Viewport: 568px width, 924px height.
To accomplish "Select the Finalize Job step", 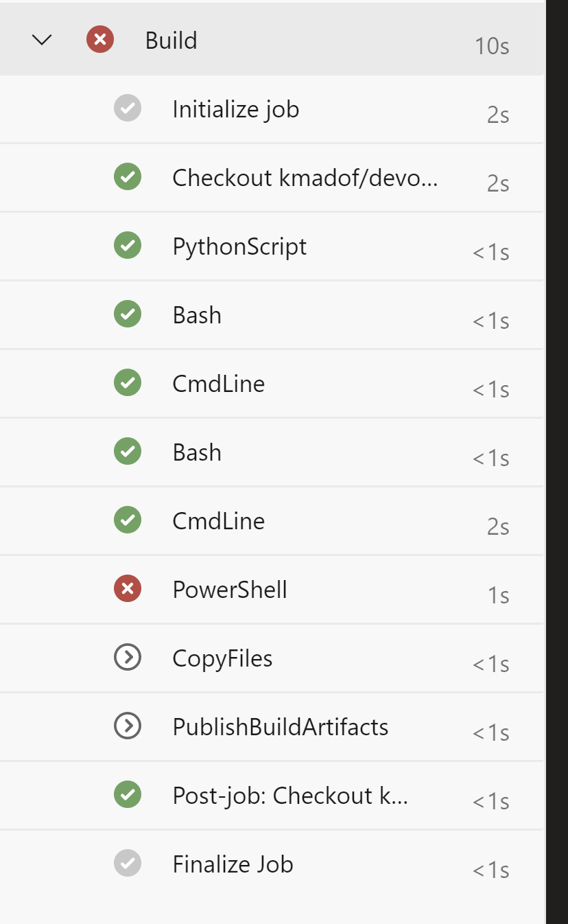I will tap(233, 864).
